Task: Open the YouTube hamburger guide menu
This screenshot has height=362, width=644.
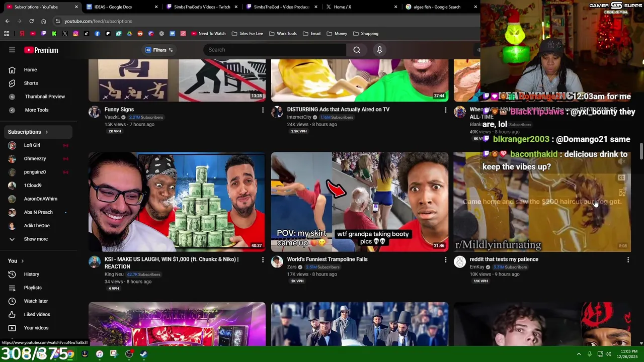Action: point(12,50)
